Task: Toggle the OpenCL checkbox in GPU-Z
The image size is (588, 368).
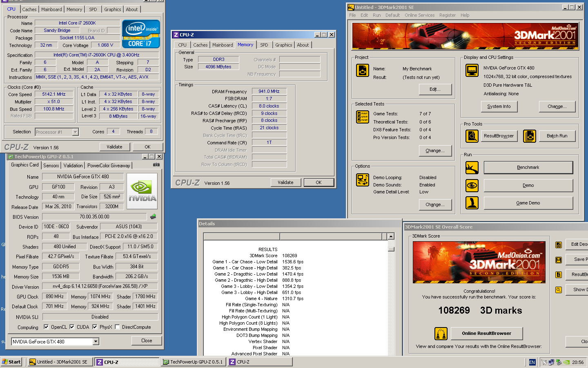Action: click(46, 327)
